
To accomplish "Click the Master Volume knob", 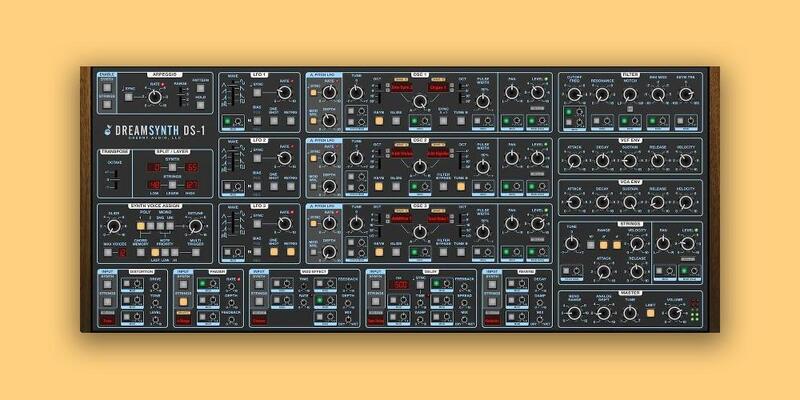I will tap(674, 313).
